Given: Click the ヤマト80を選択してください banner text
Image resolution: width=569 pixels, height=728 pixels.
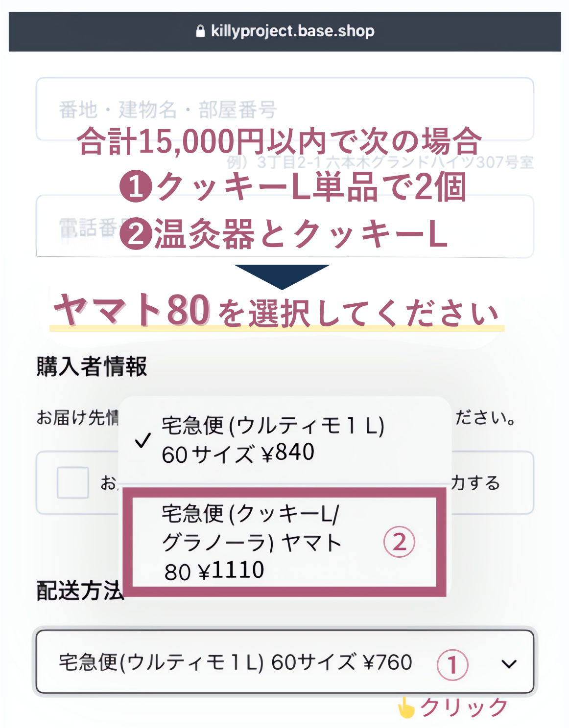Looking at the screenshot, I should coord(277,311).
